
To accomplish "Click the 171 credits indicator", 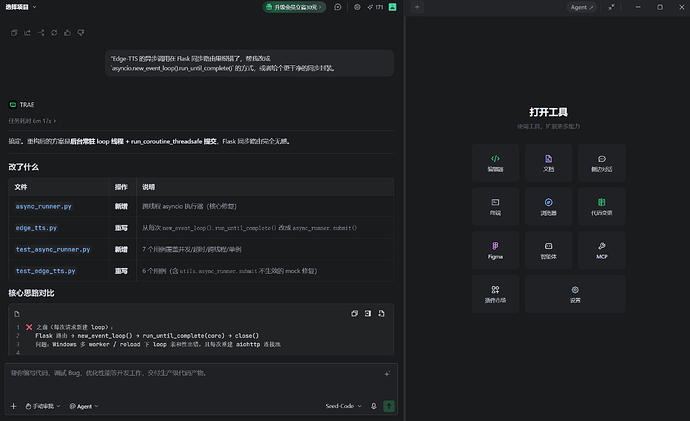I will [375, 7].
